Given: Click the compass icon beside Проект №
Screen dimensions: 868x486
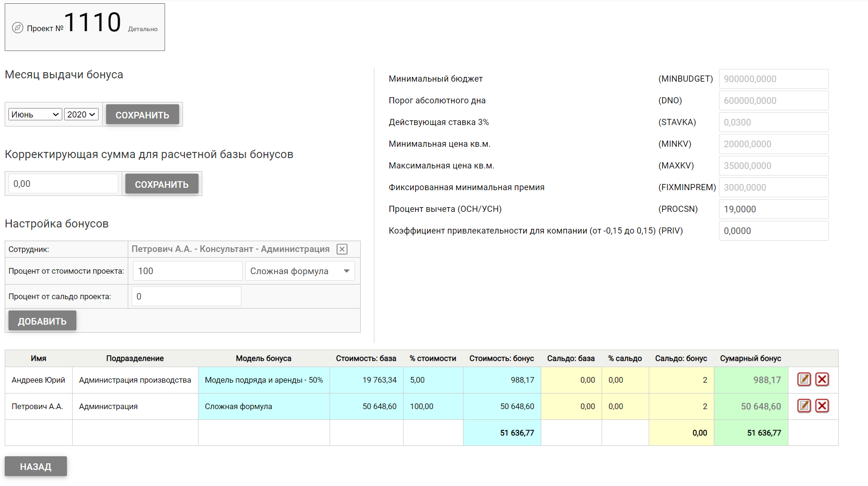Looking at the screenshot, I should tap(17, 28).
